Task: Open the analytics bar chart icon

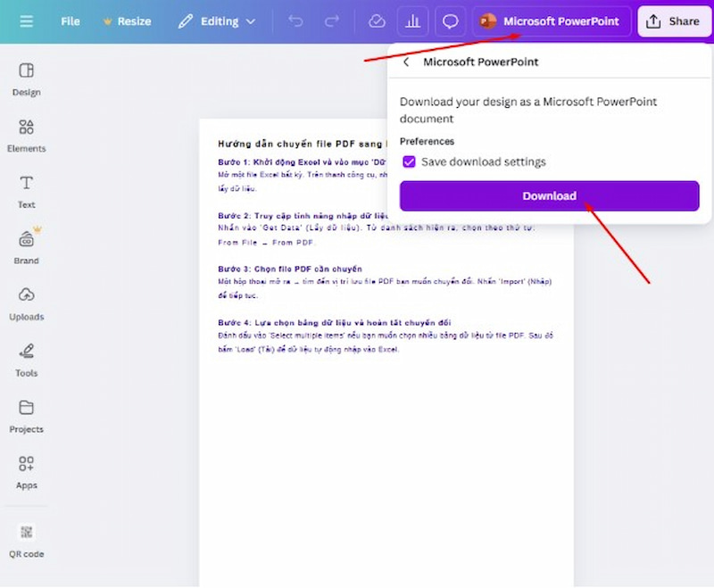Action: (x=412, y=21)
